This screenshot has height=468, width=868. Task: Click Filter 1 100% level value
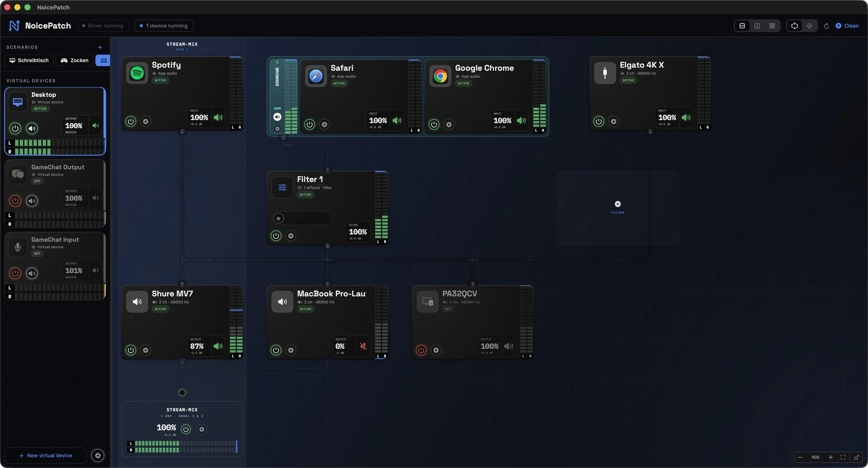[x=358, y=232]
